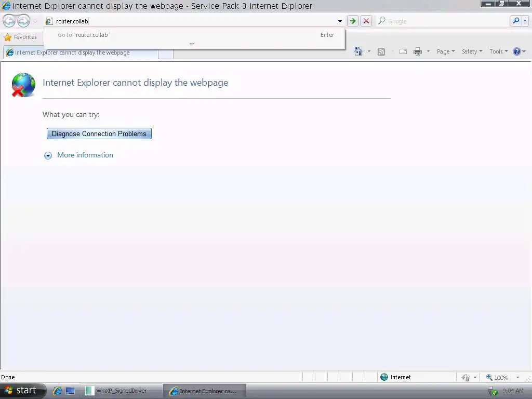The image size is (532, 399).
Task: Click Internet Explorer taskbar button
Action: pos(205,391)
